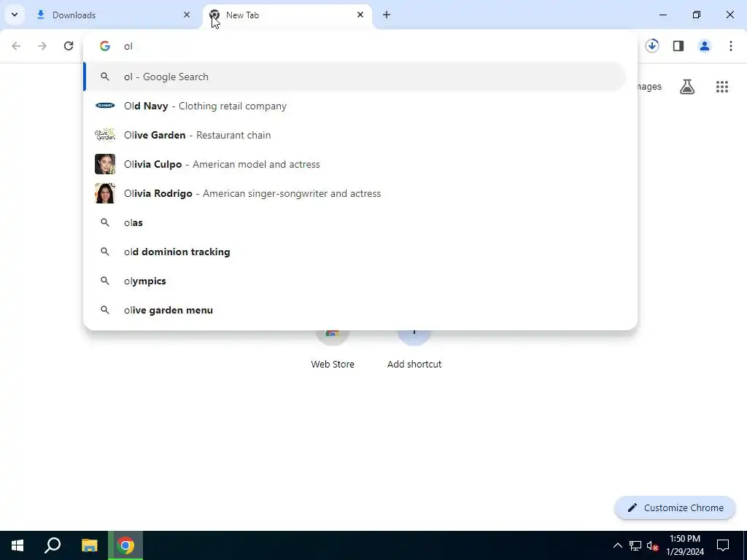Open the Search Labs flask icon

pos(687,87)
